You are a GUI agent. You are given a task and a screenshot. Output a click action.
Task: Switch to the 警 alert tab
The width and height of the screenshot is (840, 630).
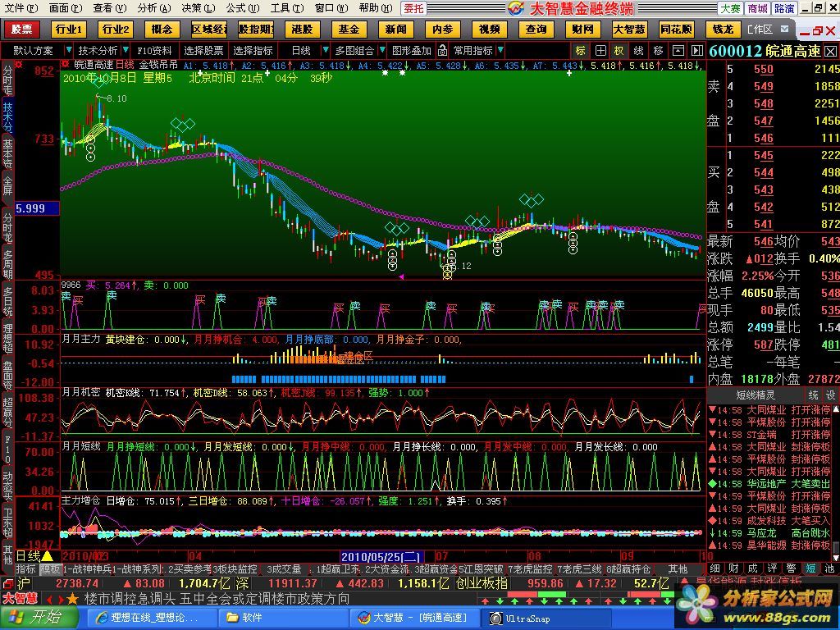click(792, 569)
